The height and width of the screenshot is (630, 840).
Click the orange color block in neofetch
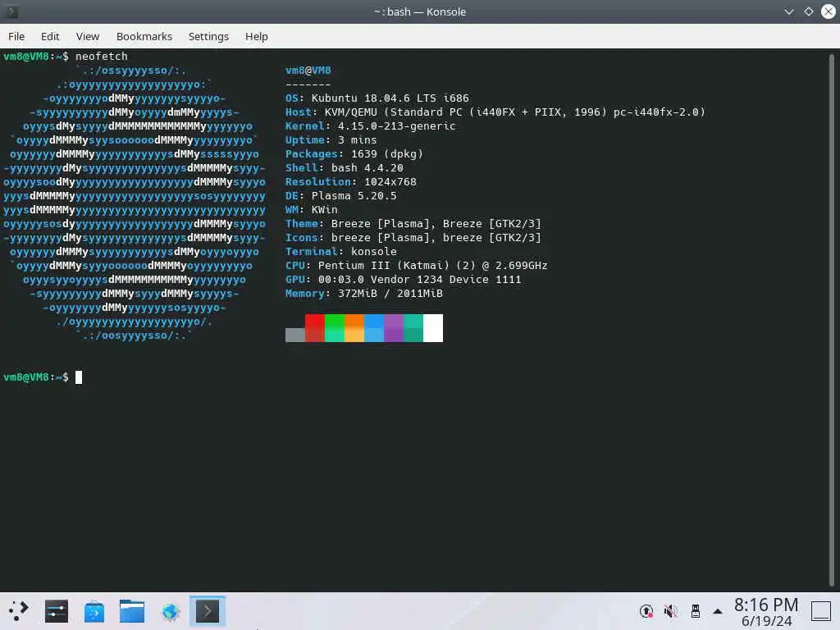click(354, 328)
